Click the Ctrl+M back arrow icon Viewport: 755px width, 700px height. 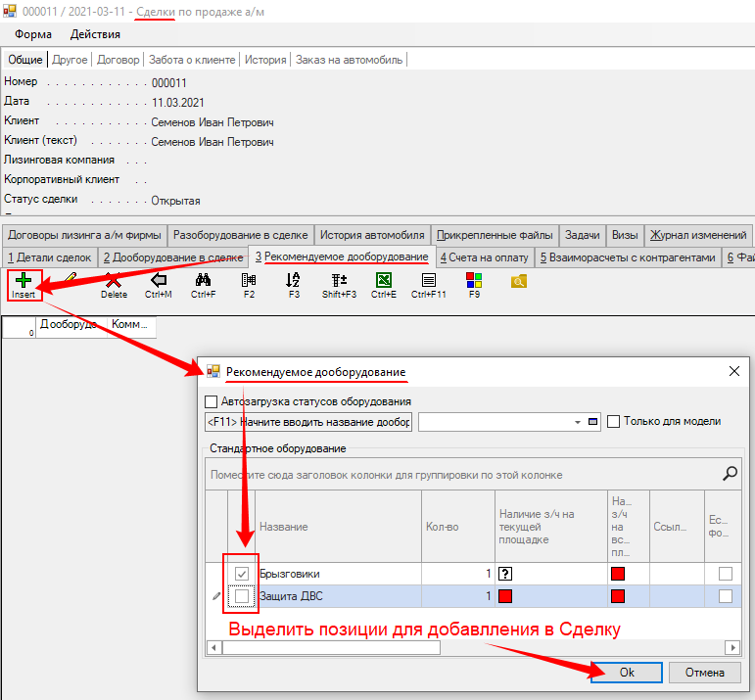pos(159,281)
